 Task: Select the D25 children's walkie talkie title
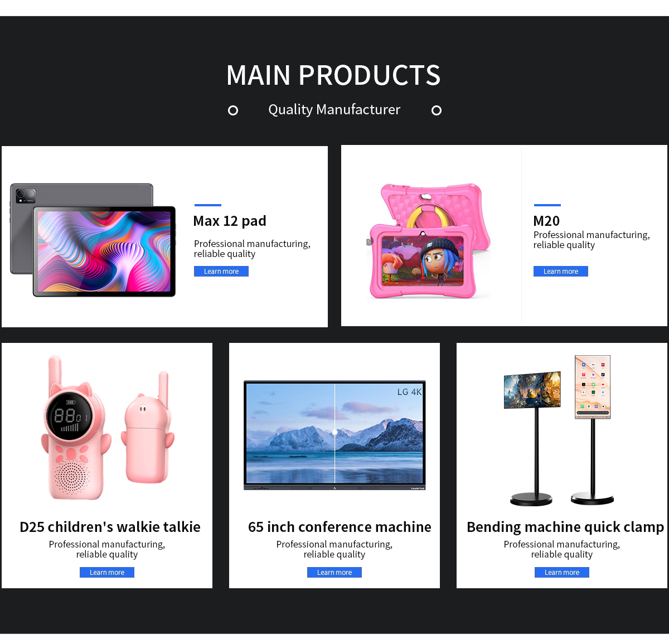click(110, 527)
